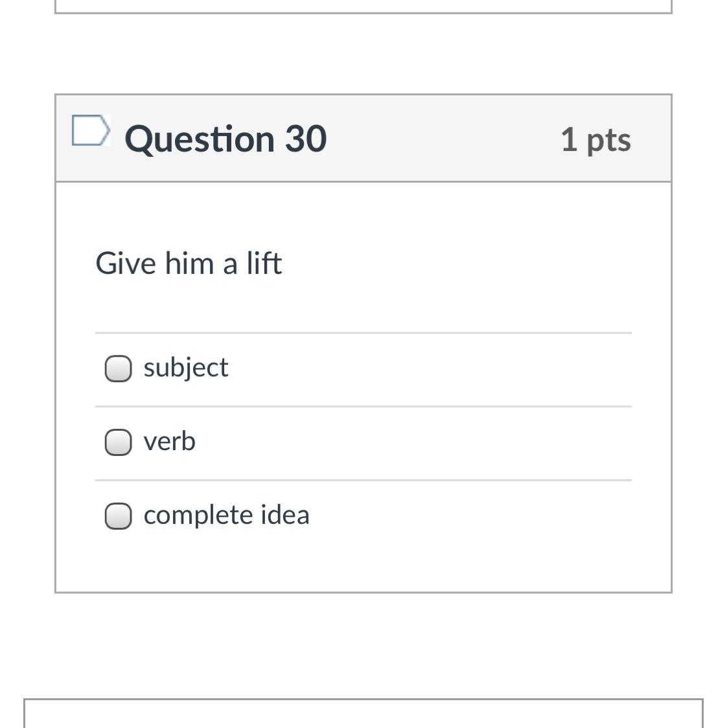Click the word "Question" in the heading
The width and height of the screenshot is (727, 728).
tap(199, 139)
